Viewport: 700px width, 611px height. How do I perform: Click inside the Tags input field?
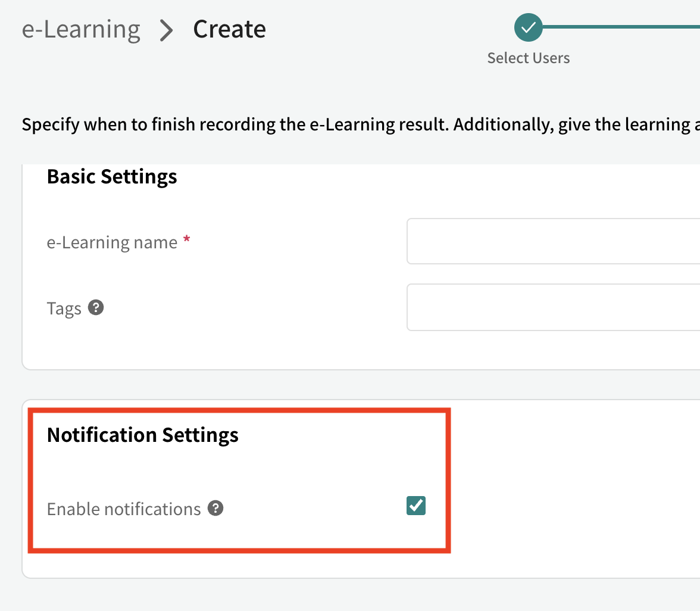pos(553,307)
